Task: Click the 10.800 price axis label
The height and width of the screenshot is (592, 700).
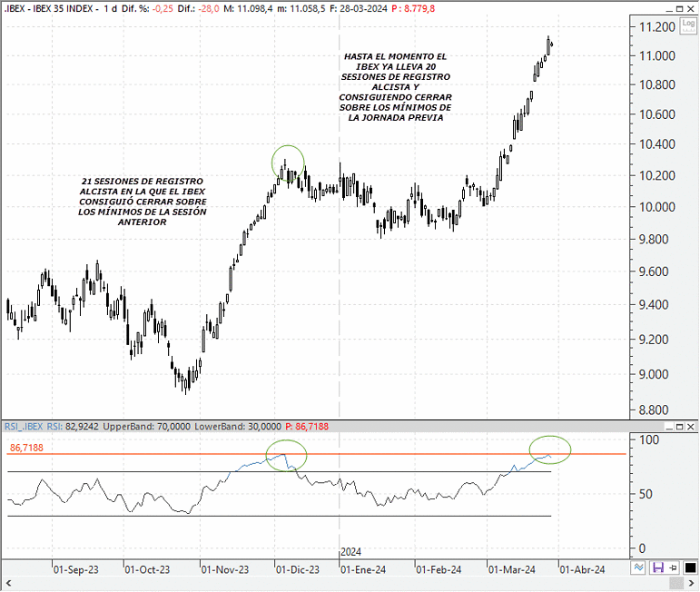Action: (657, 84)
